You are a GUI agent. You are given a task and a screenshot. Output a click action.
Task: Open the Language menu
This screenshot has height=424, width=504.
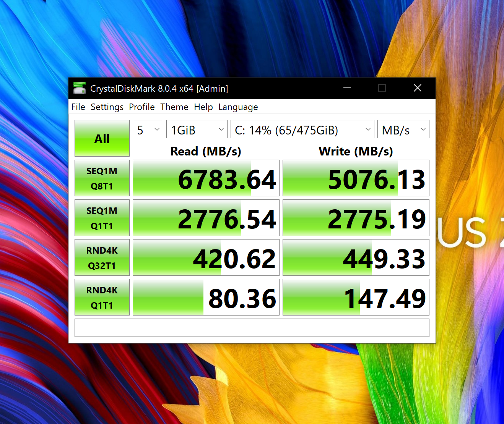click(238, 107)
